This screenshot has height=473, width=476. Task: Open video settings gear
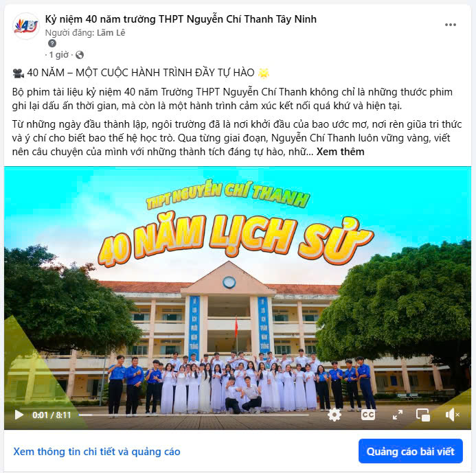tap(335, 415)
